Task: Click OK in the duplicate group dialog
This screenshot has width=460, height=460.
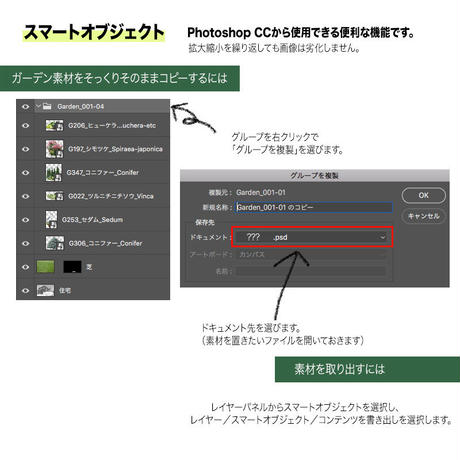Action: click(424, 195)
